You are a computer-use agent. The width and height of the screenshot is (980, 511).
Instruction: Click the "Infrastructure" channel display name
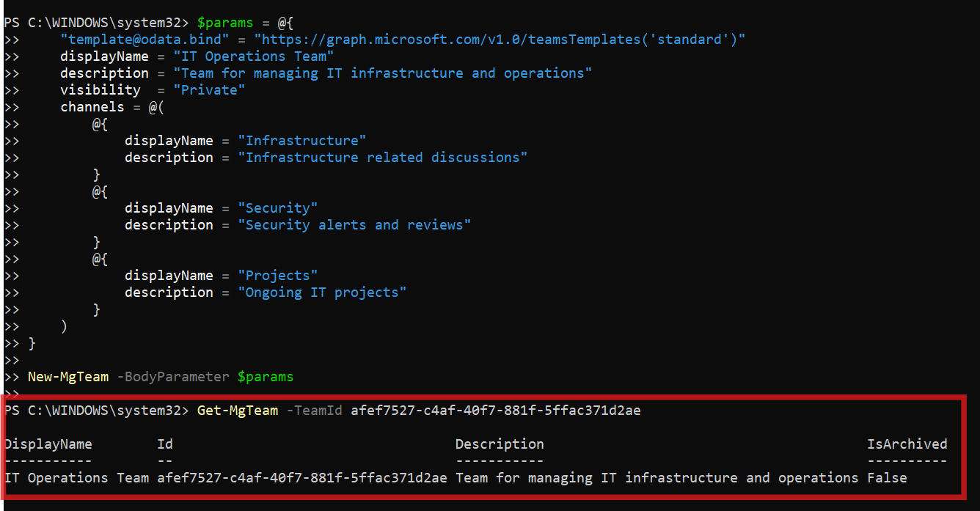(x=301, y=140)
